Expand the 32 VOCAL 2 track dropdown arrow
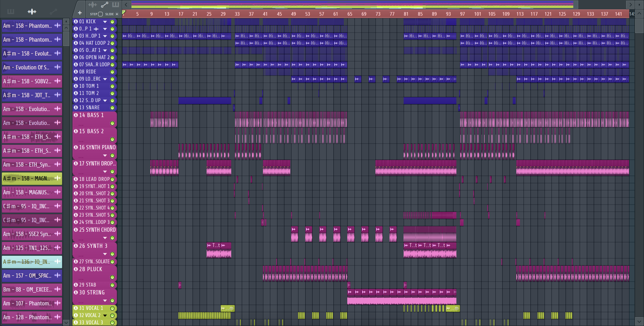 [x=105, y=315]
